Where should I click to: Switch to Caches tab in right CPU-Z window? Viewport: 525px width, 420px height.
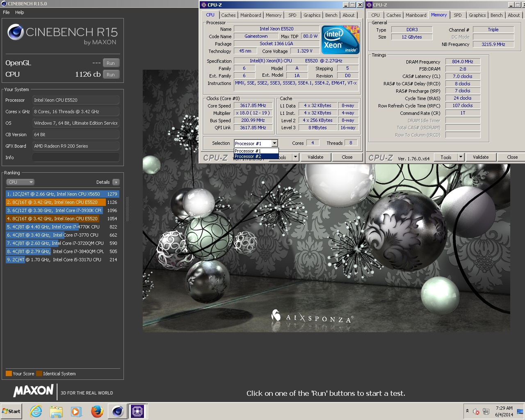[x=394, y=15]
